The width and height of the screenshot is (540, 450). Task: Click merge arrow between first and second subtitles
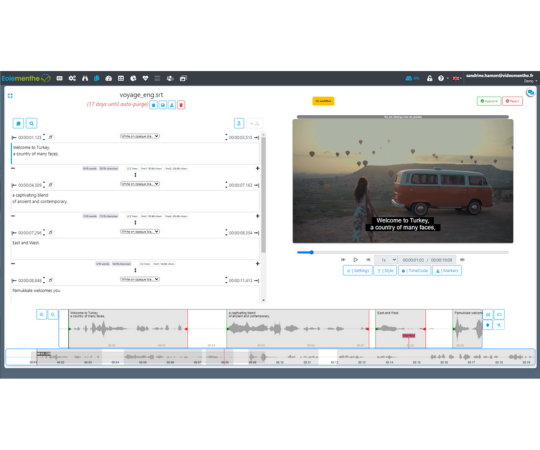tap(135, 175)
